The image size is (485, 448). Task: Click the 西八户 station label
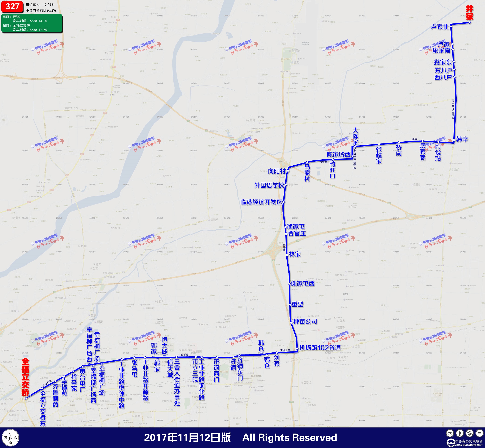443,77
